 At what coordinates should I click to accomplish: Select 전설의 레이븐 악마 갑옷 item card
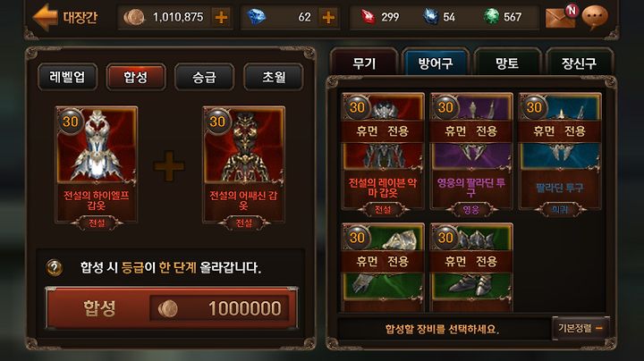[x=383, y=151]
